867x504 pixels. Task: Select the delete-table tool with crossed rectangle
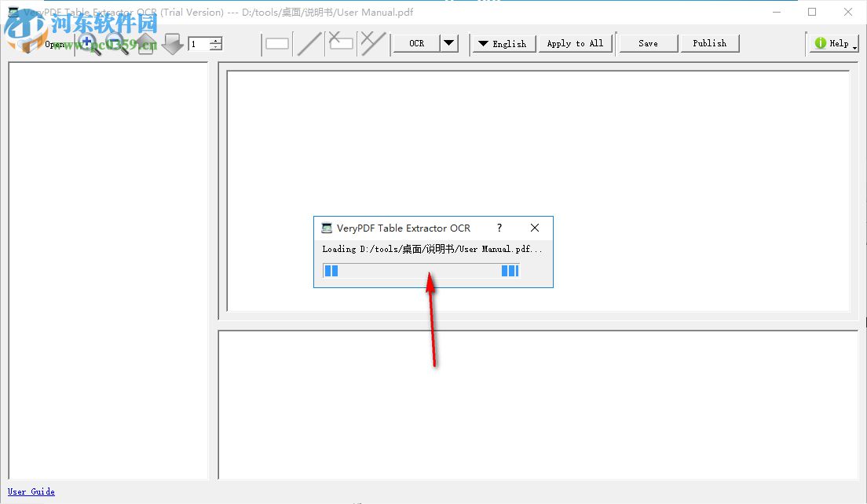[x=341, y=43]
